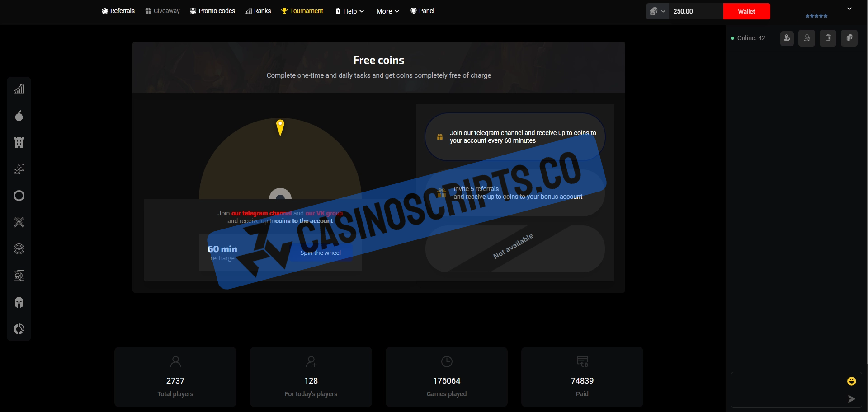The width and height of the screenshot is (868, 412).
Task: Go to the Tournament page
Action: pyautogui.click(x=302, y=11)
